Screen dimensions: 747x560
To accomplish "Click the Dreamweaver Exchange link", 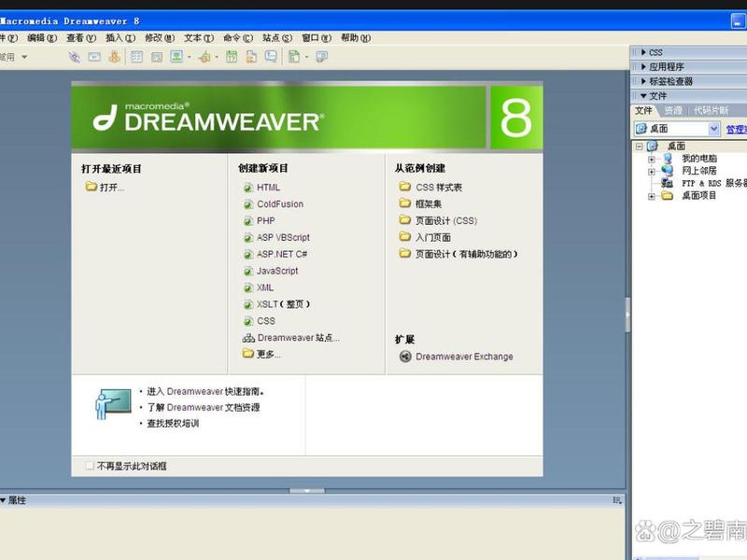I will pyautogui.click(x=464, y=357).
